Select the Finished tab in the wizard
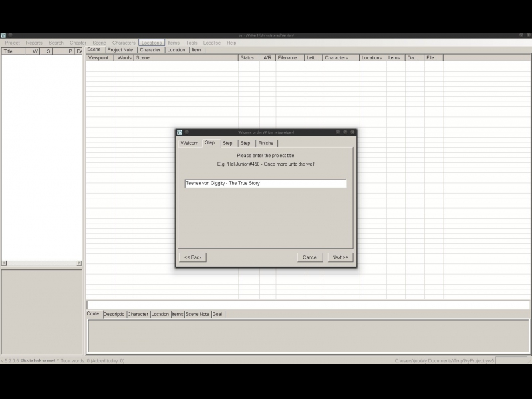This screenshot has width=532, height=399. [x=265, y=143]
